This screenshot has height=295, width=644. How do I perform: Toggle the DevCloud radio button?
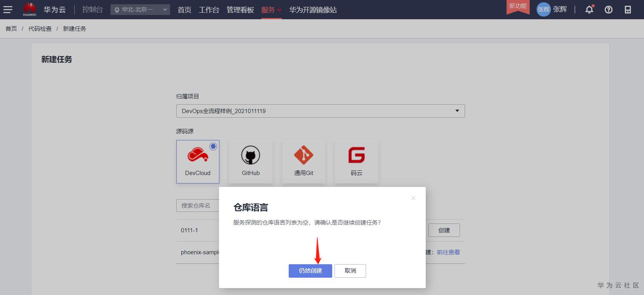pos(213,147)
